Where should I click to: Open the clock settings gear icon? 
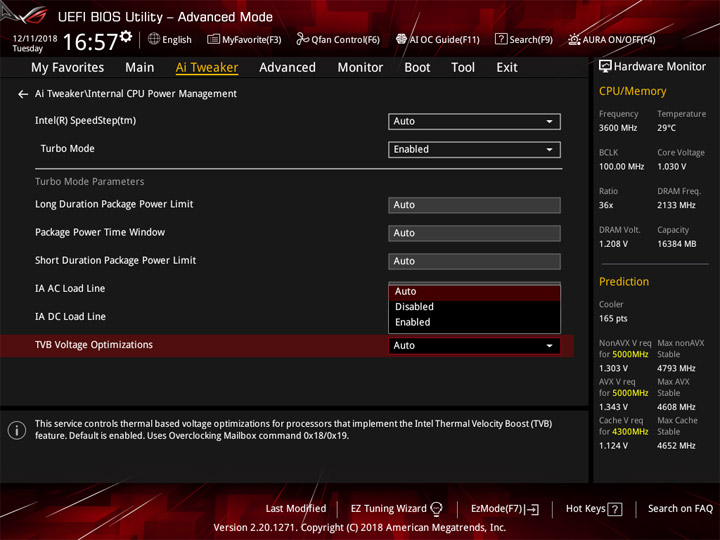(x=126, y=37)
